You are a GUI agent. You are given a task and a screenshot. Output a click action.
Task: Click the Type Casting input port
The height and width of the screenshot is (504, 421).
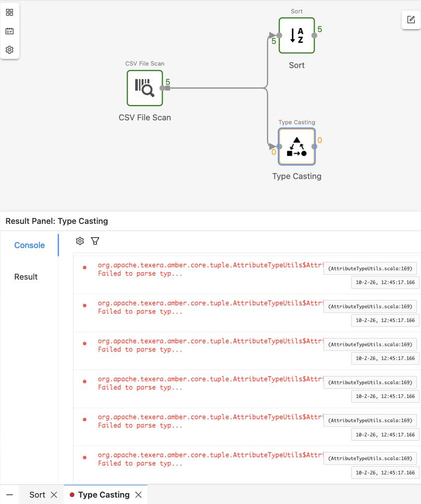280,146
